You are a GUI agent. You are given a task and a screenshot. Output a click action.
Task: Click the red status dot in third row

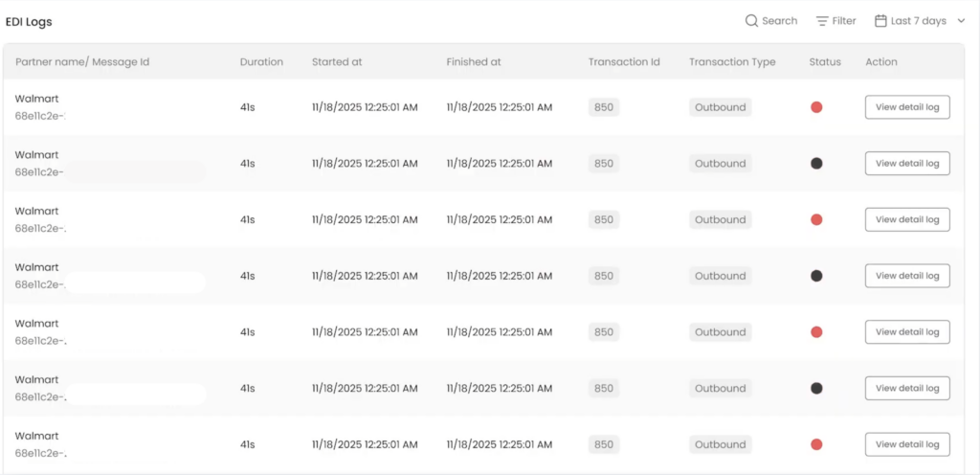point(816,219)
